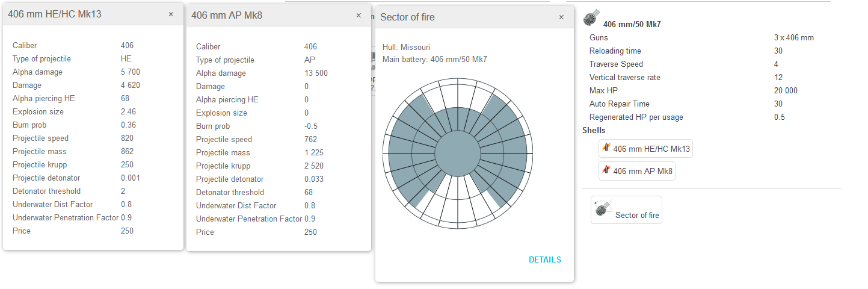The image size is (868, 289).
Task: Dismiss the Sector of fire popup
Action: 561,17
